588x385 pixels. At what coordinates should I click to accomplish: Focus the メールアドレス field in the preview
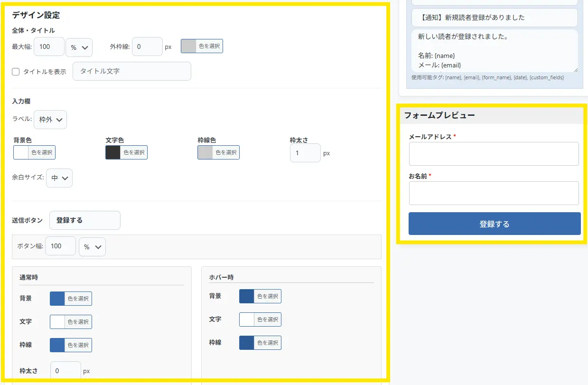click(x=494, y=154)
